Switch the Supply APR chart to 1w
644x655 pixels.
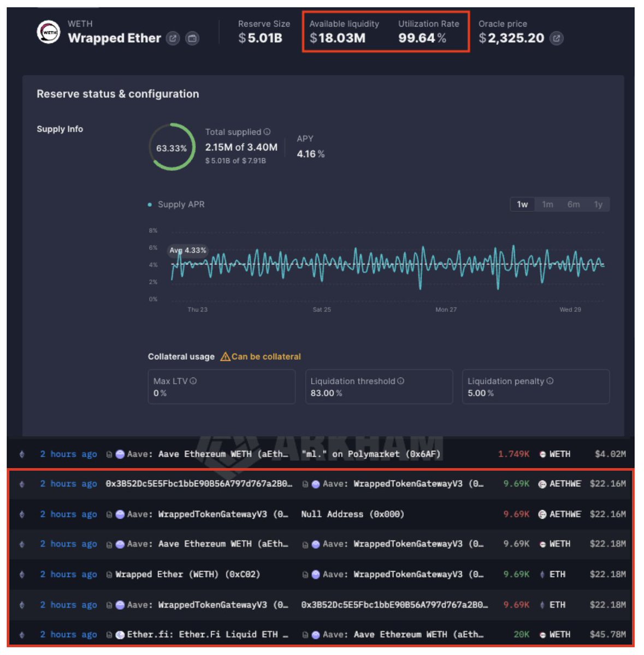point(523,204)
